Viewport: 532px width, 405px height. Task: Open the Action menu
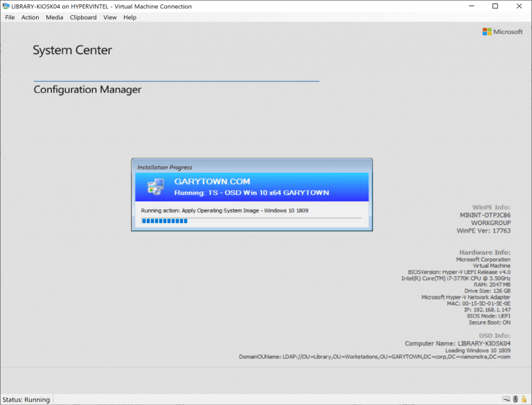(30, 17)
